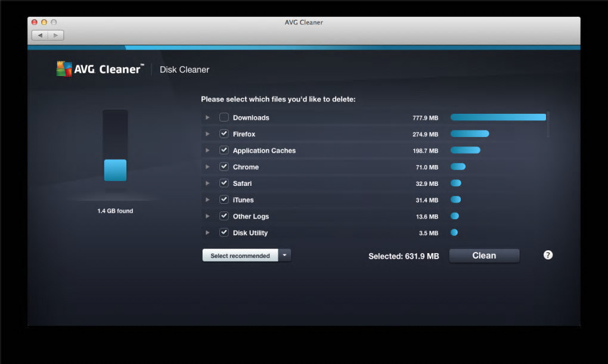Click the Firefox size bar
The width and height of the screenshot is (608, 364).
[470, 133]
